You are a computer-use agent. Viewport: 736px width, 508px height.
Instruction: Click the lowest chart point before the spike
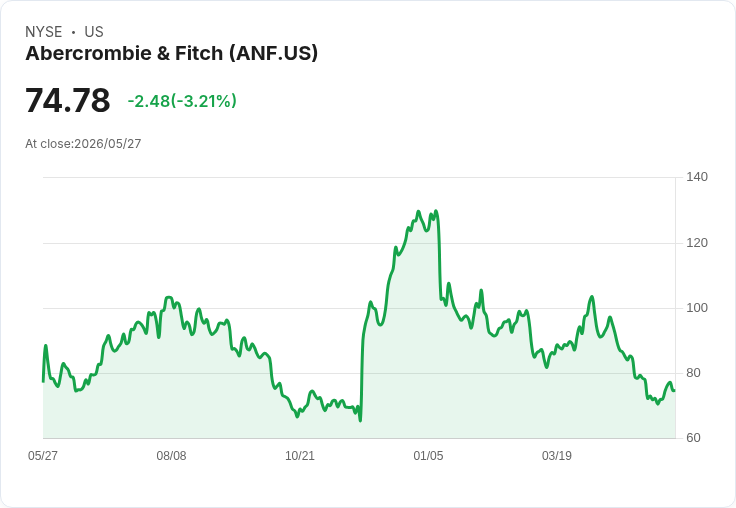(x=360, y=421)
